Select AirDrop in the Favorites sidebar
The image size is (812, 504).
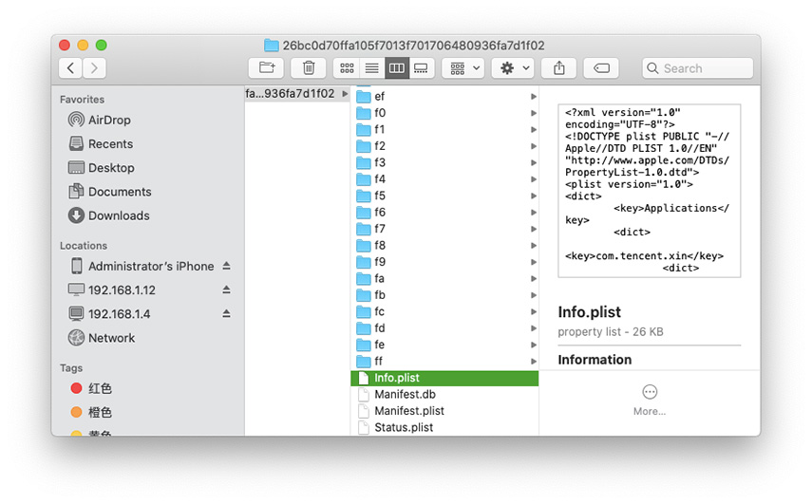(x=109, y=121)
